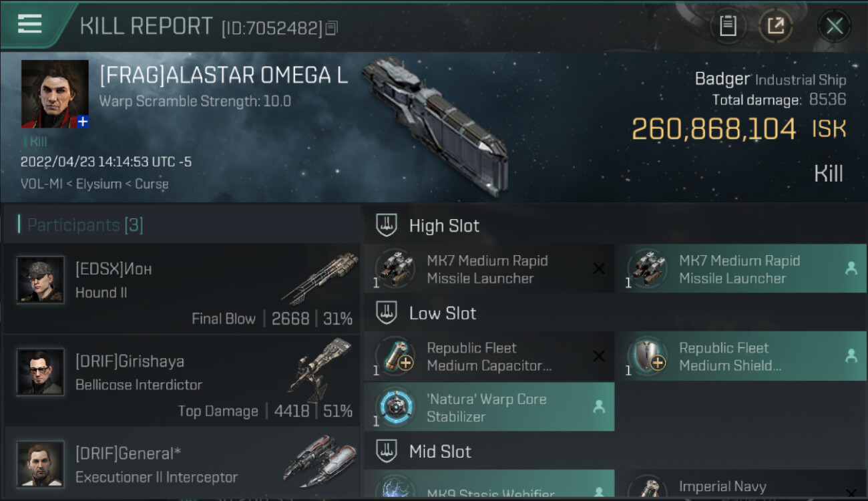Screen dimensions: 868x501
Task: Close the kill report window
Action: (834, 26)
